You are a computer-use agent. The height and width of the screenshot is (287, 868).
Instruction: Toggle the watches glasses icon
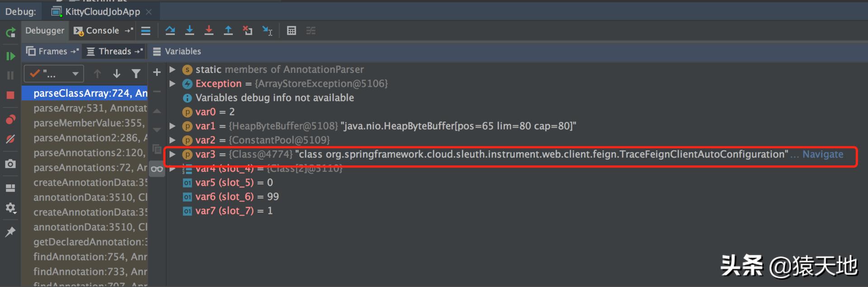pyautogui.click(x=157, y=169)
